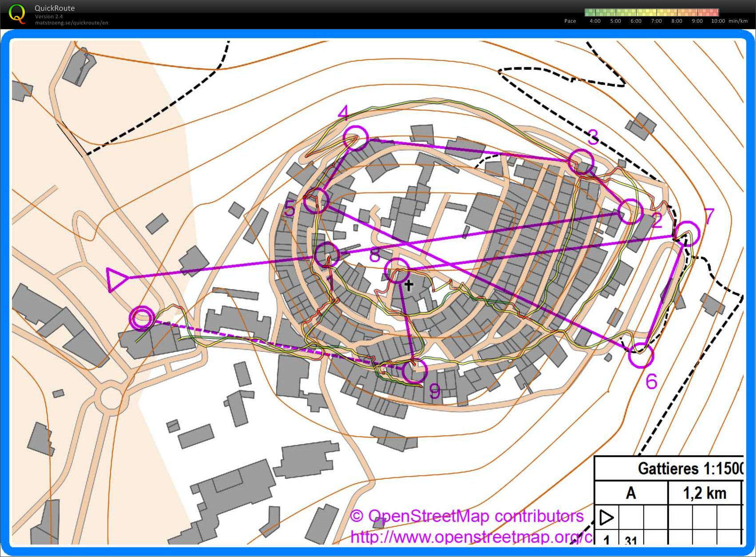Open the openstreetmap.org URL text
756x557 pixels.
471,537
